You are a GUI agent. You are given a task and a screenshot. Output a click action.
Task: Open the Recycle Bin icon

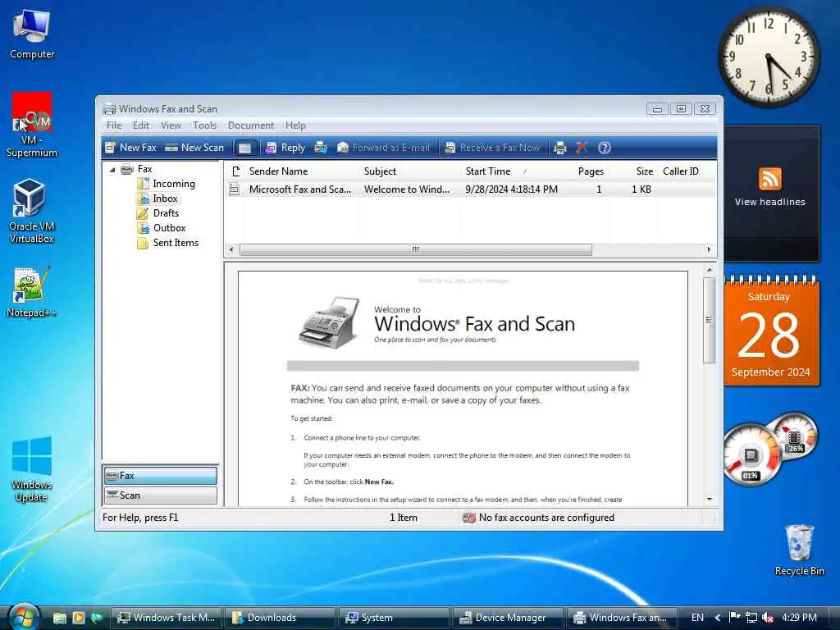(x=799, y=550)
